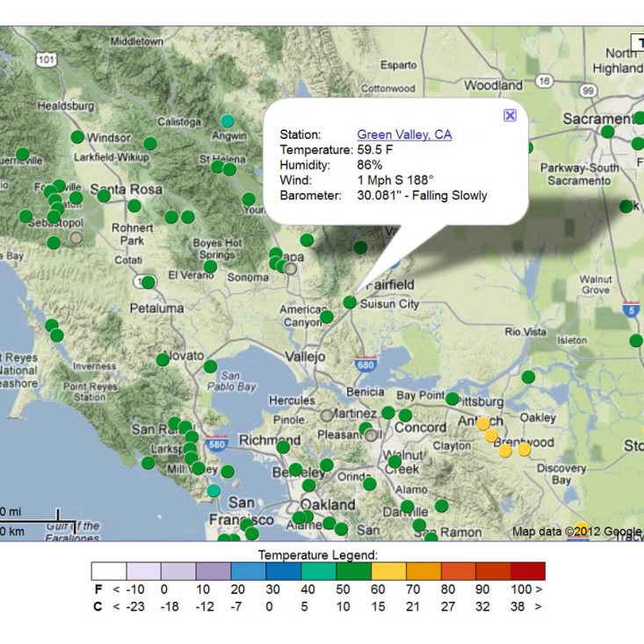Click the Interstate 580 highway shield
This screenshot has height=644, width=644.
pos(217,444)
